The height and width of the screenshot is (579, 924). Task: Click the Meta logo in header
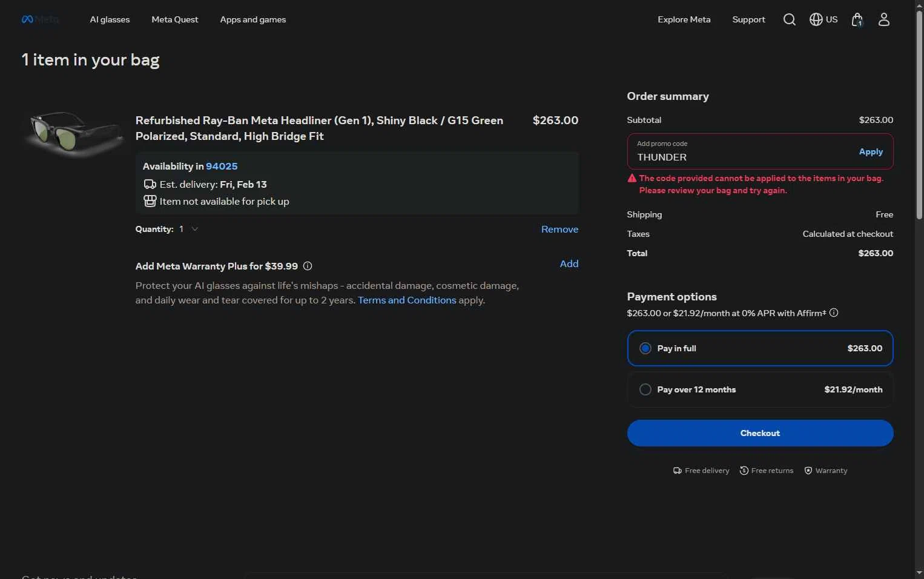(x=40, y=19)
